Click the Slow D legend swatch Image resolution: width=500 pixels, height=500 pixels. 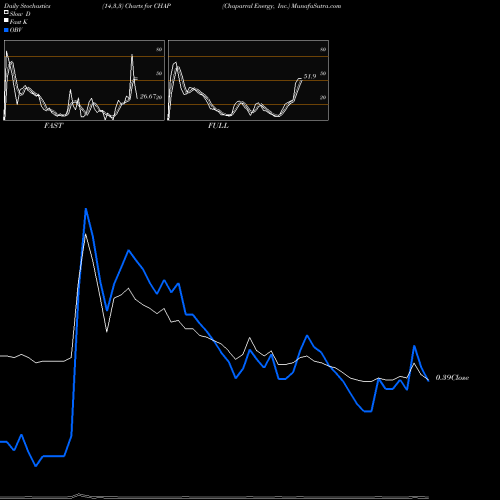click(x=6, y=12)
